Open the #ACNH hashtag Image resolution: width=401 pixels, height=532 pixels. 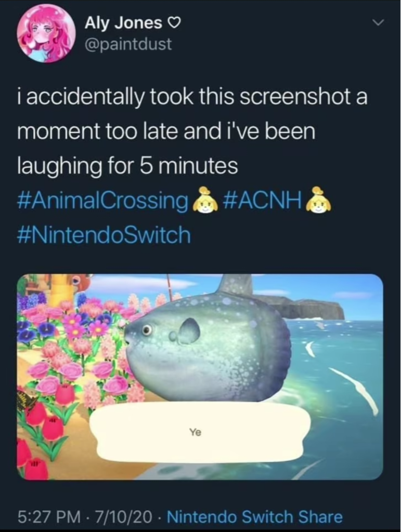[262, 200]
